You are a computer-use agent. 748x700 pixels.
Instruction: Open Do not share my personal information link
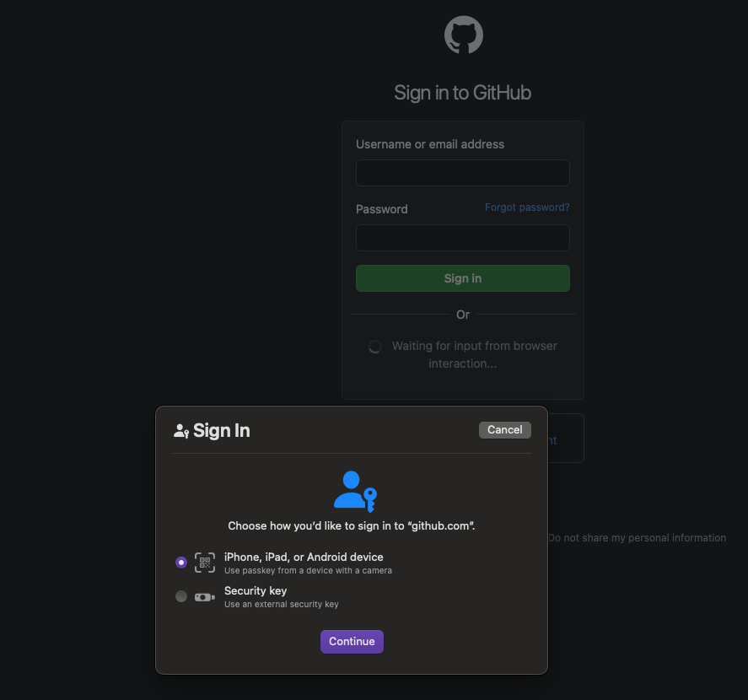point(637,538)
